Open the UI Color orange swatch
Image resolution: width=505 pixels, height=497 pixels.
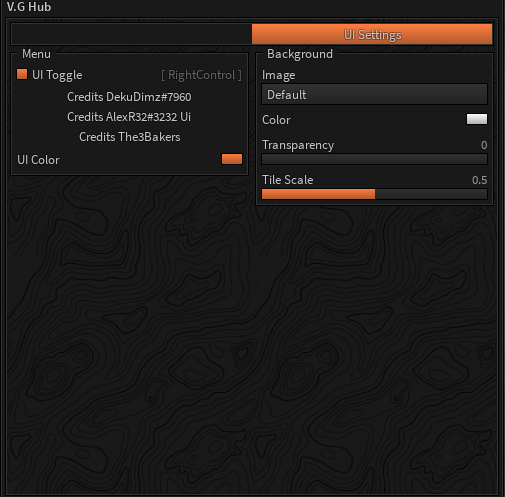[x=232, y=159]
